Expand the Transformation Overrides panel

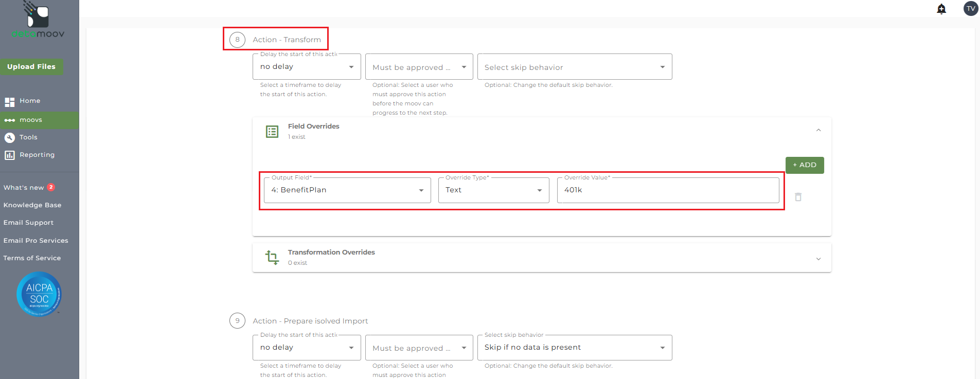point(818,259)
